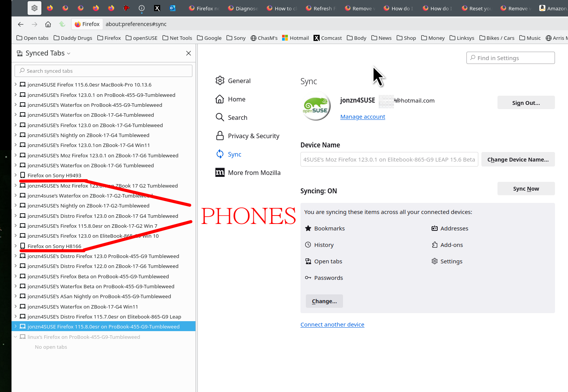Screen dimensions: 568x392
Task: Open the pinned X (Twitter) tab
Action: point(157,8)
